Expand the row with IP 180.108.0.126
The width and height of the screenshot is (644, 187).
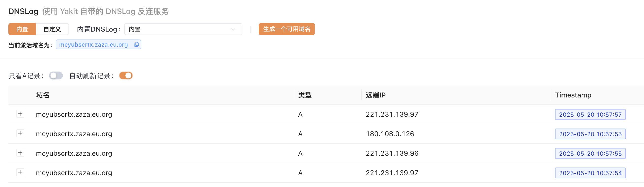pos(20,133)
